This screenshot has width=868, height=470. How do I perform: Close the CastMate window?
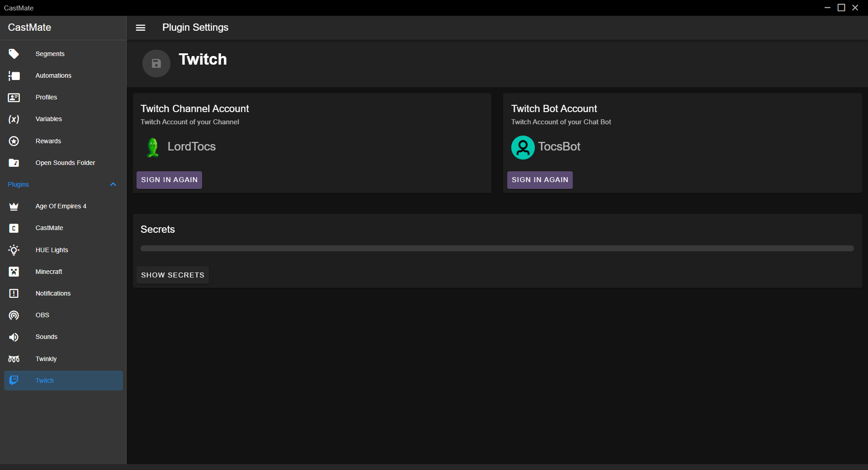point(855,8)
